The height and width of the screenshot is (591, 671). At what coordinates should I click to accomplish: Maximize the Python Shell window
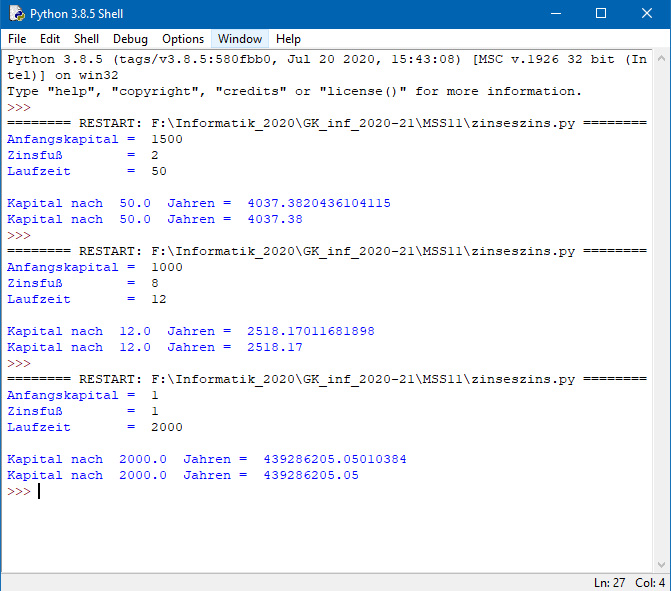[601, 14]
